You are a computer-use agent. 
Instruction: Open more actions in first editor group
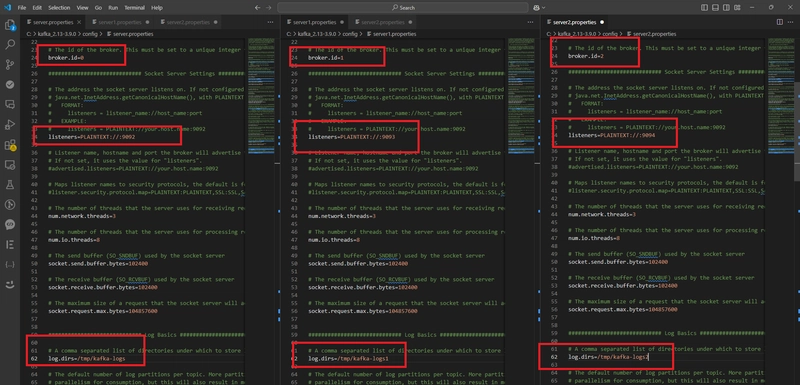270,22
